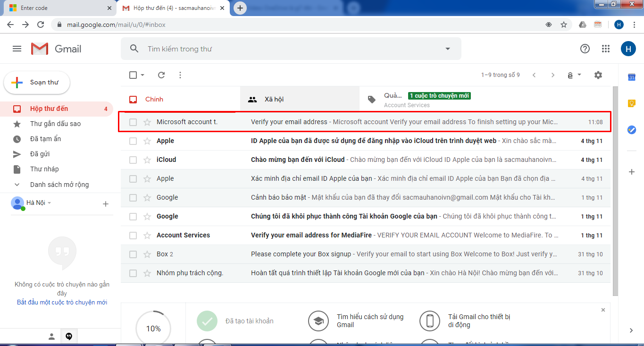Open Verify your email address Microsoft email
Viewport: 644px width, 346px height.
tap(365, 122)
